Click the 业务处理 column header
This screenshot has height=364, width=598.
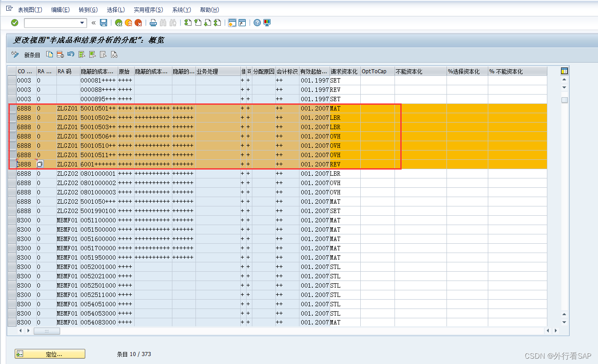pos(218,71)
